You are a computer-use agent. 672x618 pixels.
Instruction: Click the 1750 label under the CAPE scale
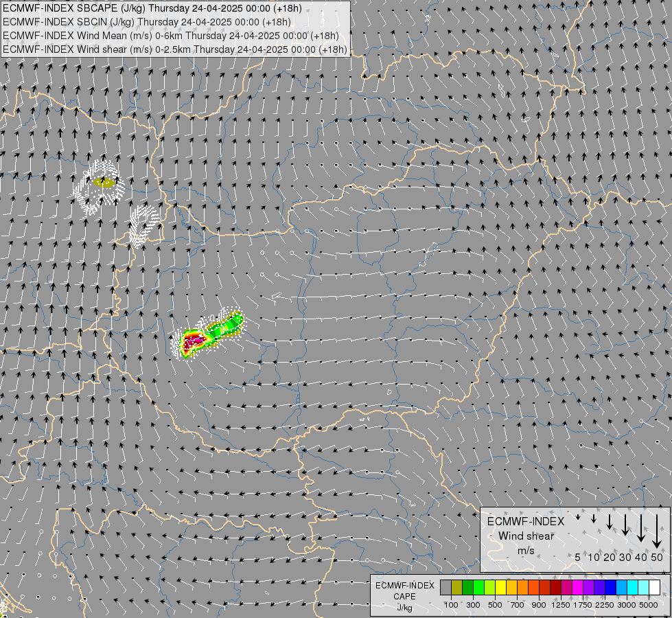583,605
